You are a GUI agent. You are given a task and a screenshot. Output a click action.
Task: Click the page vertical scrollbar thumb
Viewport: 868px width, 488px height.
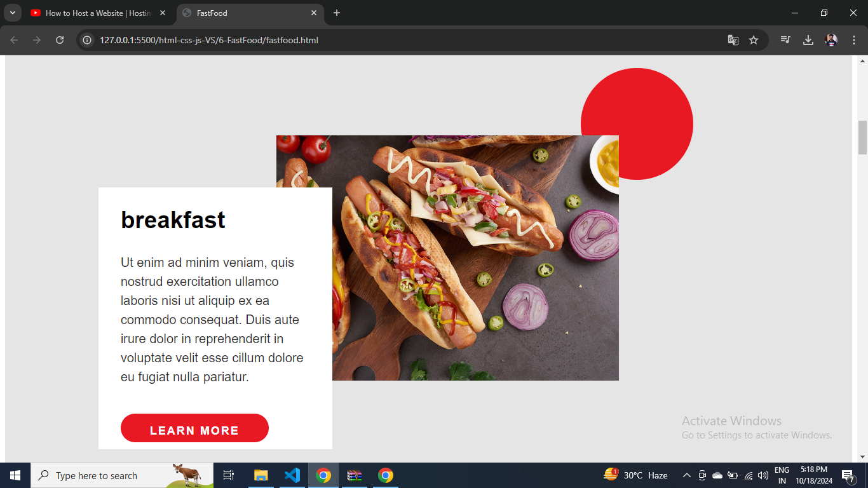click(862, 137)
